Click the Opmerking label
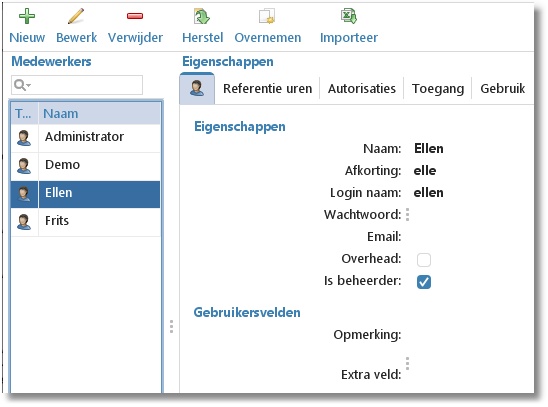 pos(367,335)
